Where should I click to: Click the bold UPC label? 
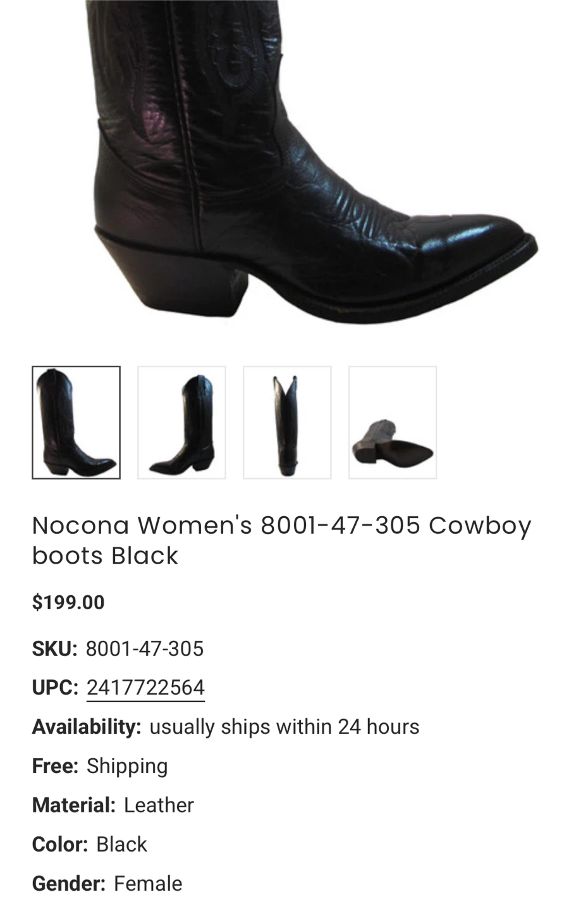coord(55,688)
